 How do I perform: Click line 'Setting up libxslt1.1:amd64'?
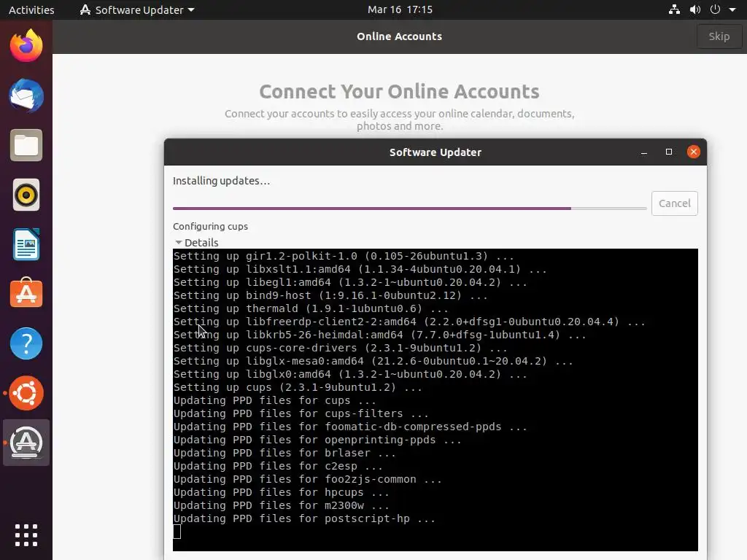pyautogui.click(x=360, y=269)
